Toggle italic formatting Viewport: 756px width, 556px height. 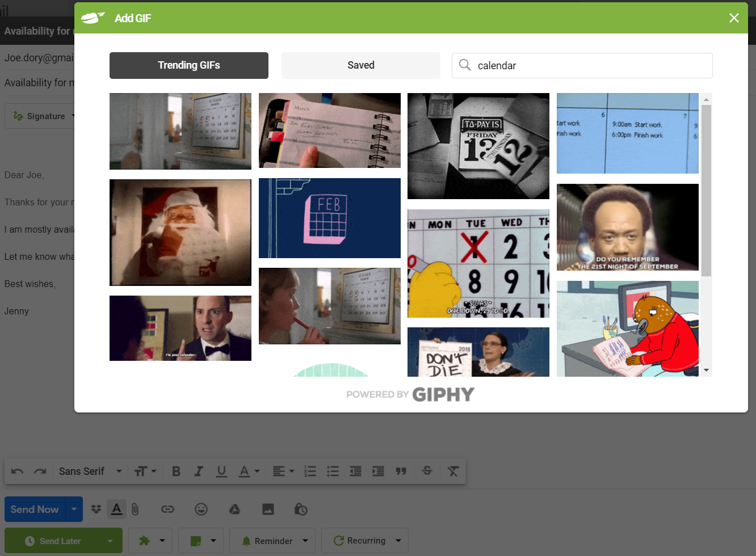199,471
